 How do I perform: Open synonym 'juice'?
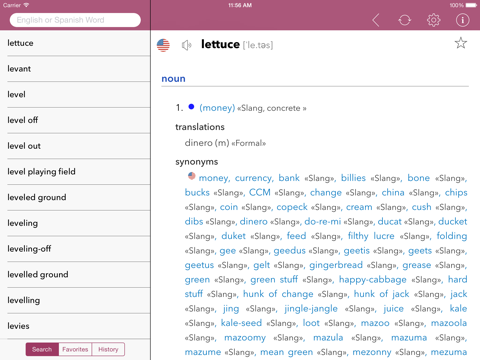tap(393, 309)
